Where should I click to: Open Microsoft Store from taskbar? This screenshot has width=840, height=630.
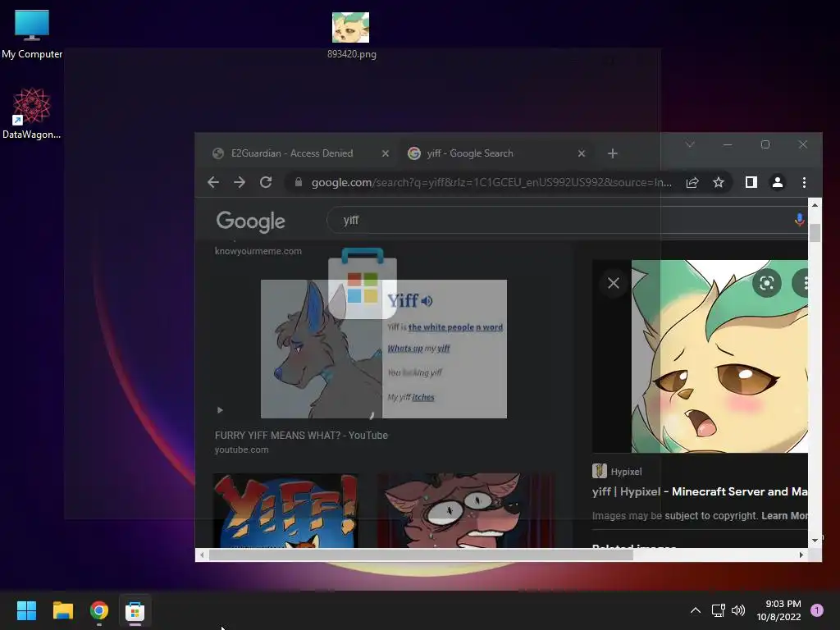pyautogui.click(x=135, y=610)
